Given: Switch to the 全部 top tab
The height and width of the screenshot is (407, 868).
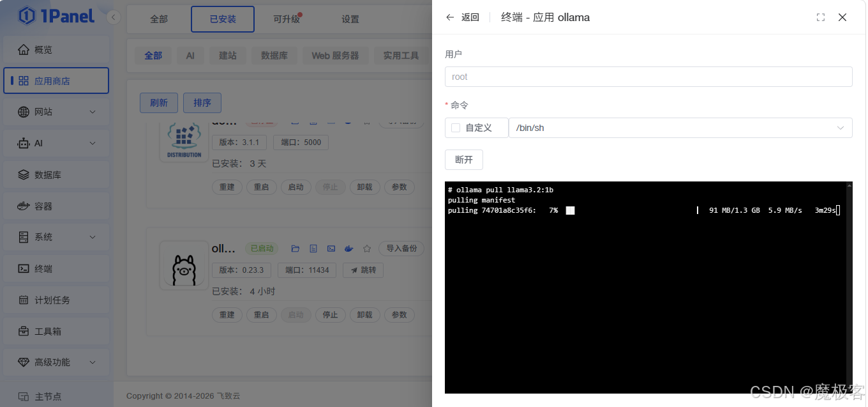Looking at the screenshot, I should 159,19.
